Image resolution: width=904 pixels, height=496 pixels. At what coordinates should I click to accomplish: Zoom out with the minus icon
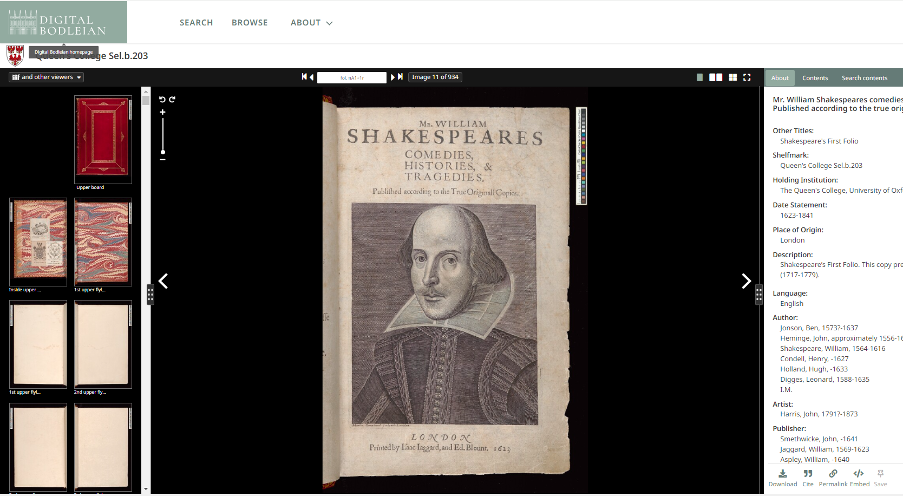pos(163,159)
